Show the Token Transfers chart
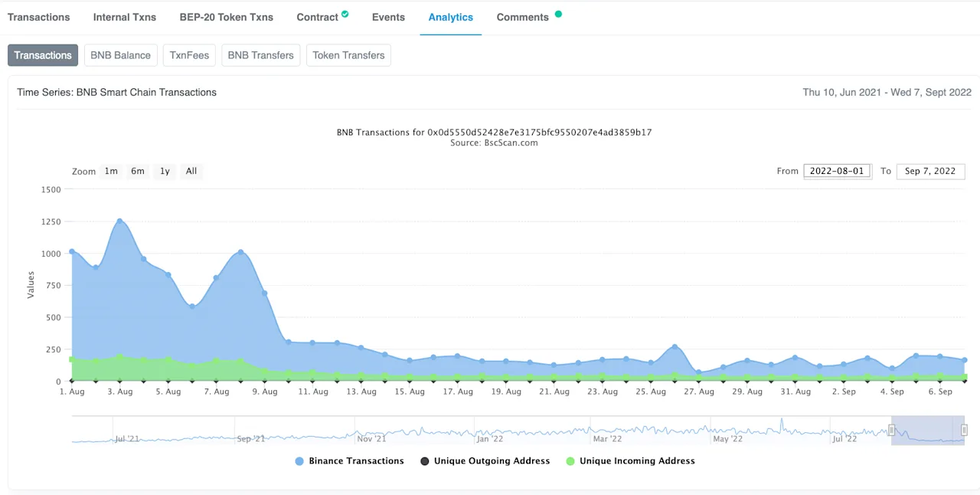This screenshot has height=495, width=980. click(x=348, y=55)
